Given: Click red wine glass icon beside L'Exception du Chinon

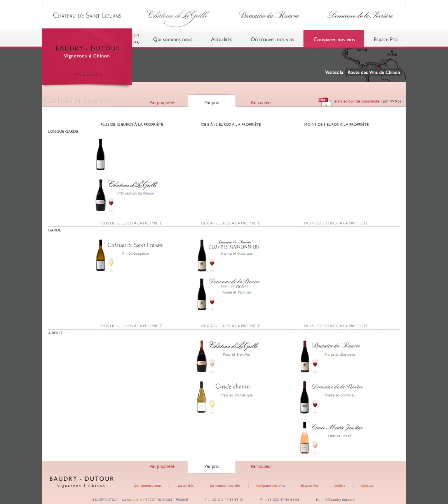Looking at the screenshot, I should [x=111, y=204].
